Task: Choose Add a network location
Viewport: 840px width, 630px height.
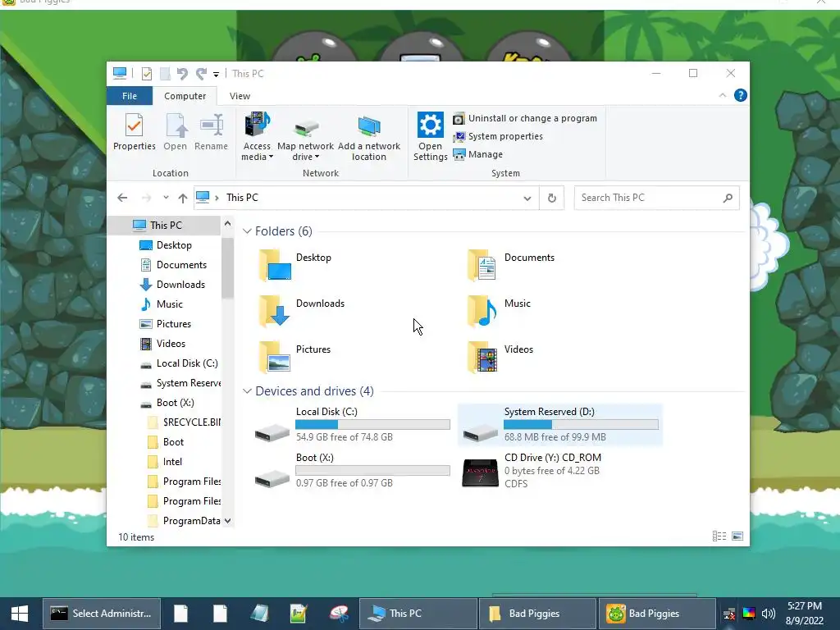Action: click(368, 137)
